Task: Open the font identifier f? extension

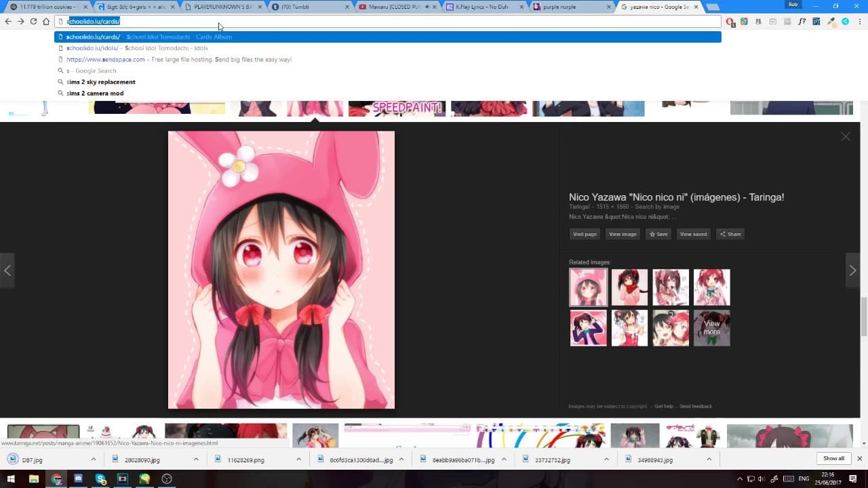Action: [802, 22]
